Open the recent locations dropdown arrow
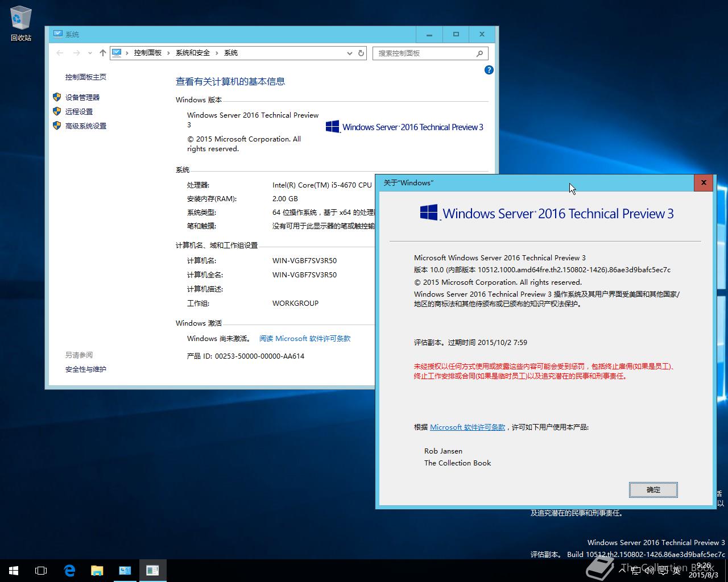This screenshot has height=582, width=728. tap(90, 53)
